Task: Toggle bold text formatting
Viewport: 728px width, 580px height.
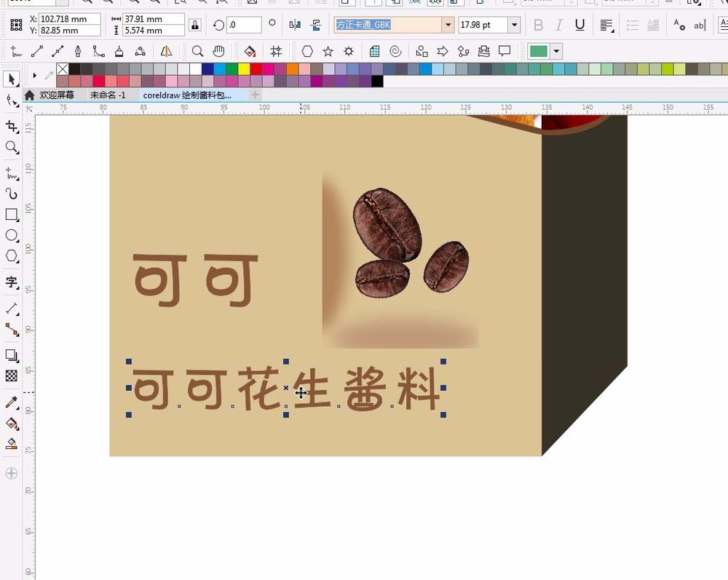Action: coord(539,25)
